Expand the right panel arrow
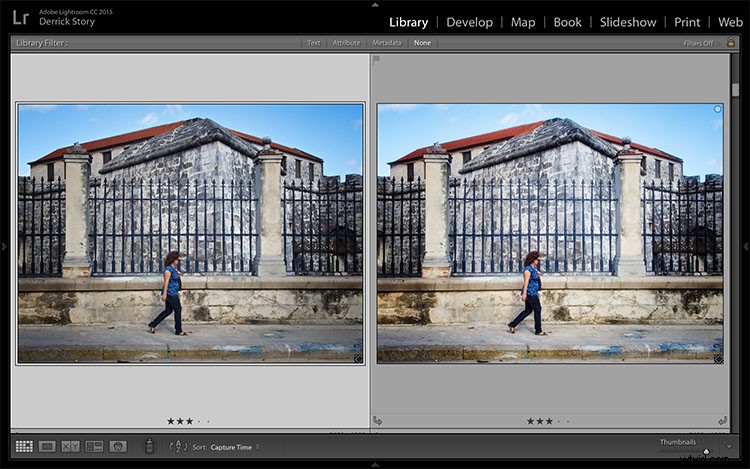This screenshot has width=750, height=469. point(746,246)
